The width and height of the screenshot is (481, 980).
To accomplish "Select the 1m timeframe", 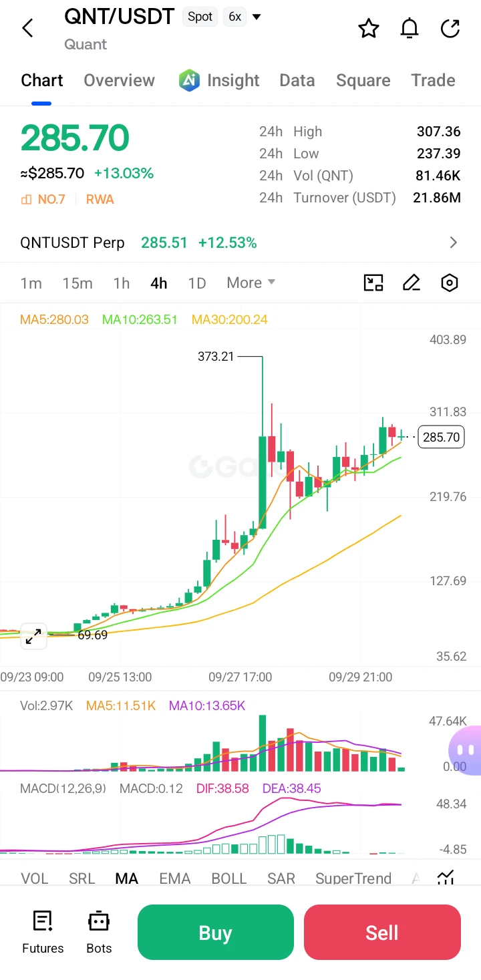I will click(x=31, y=283).
